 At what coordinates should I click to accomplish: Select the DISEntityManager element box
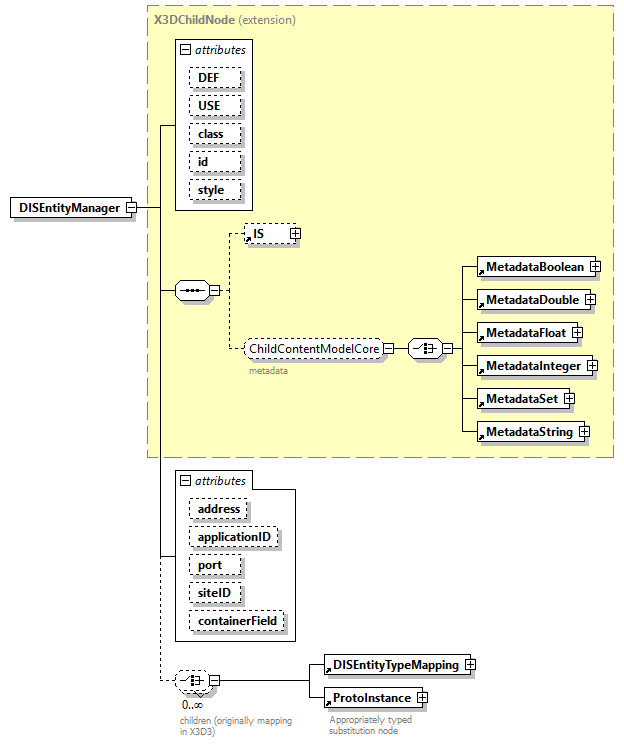point(71,208)
